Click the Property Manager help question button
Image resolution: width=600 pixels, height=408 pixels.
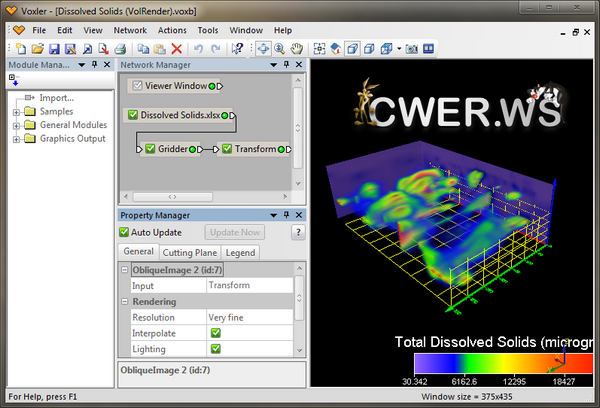297,232
